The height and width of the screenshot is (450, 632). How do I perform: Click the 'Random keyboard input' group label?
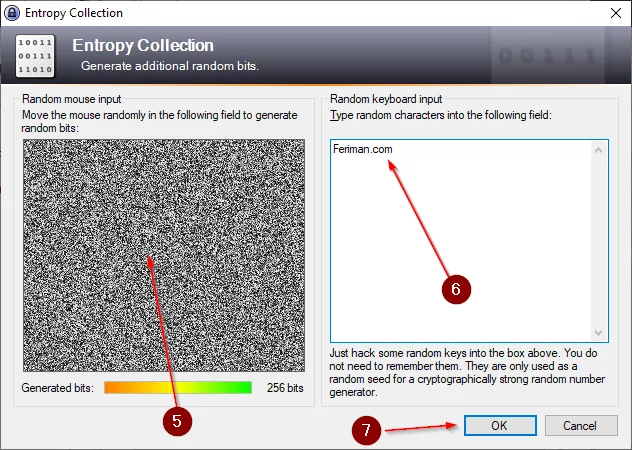pos(386,99)
